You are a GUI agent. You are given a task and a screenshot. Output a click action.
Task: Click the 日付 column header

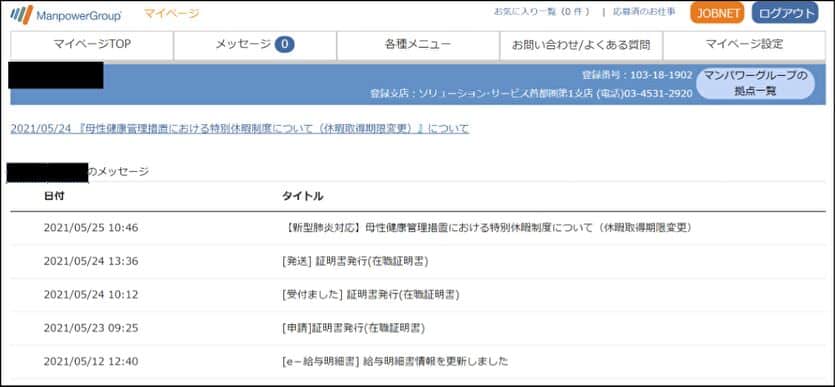click(x=54, y=196)
